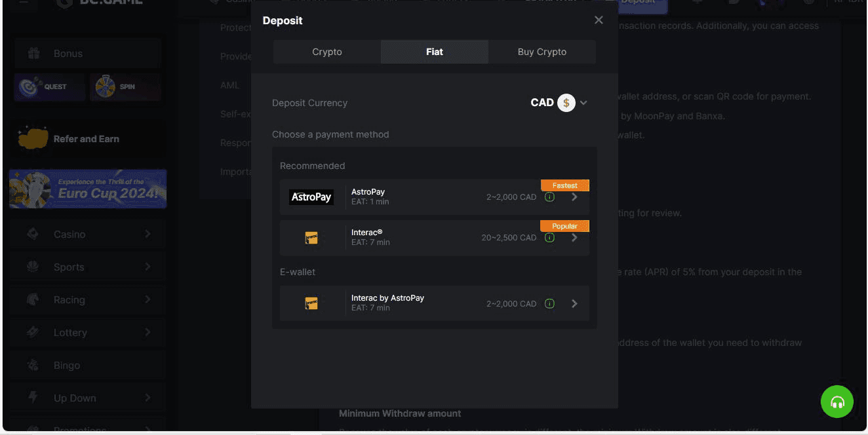868x435 pixels.
Task: Click the Bingo icon in sidebar
Action: tap(33, 365)
